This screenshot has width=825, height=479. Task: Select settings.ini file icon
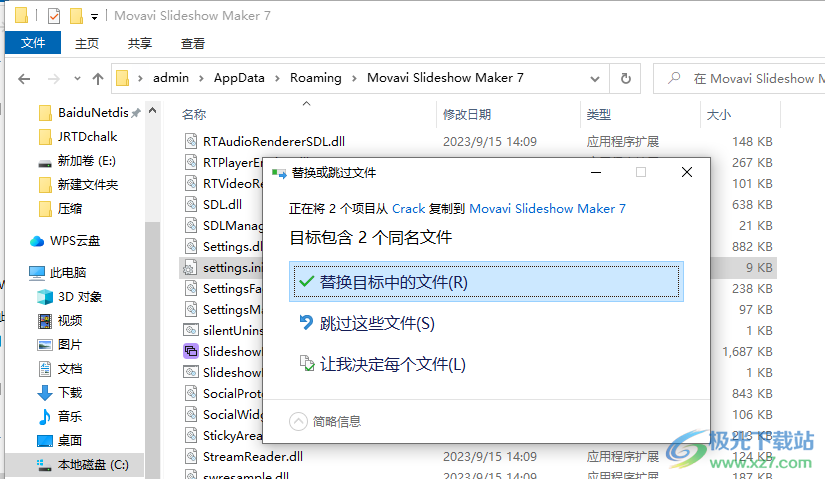click(x=190, y=267)
